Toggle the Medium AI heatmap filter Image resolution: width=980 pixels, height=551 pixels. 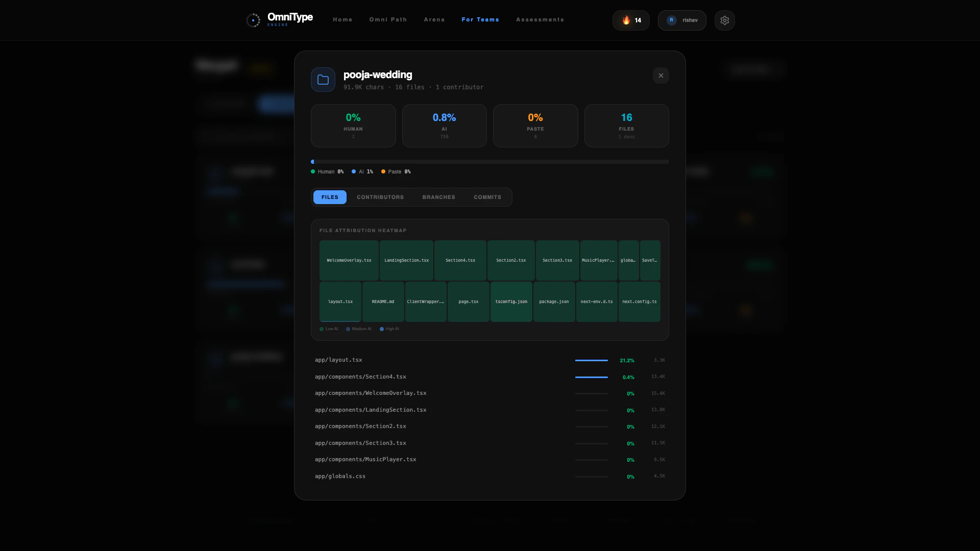(x=349, y=329)
